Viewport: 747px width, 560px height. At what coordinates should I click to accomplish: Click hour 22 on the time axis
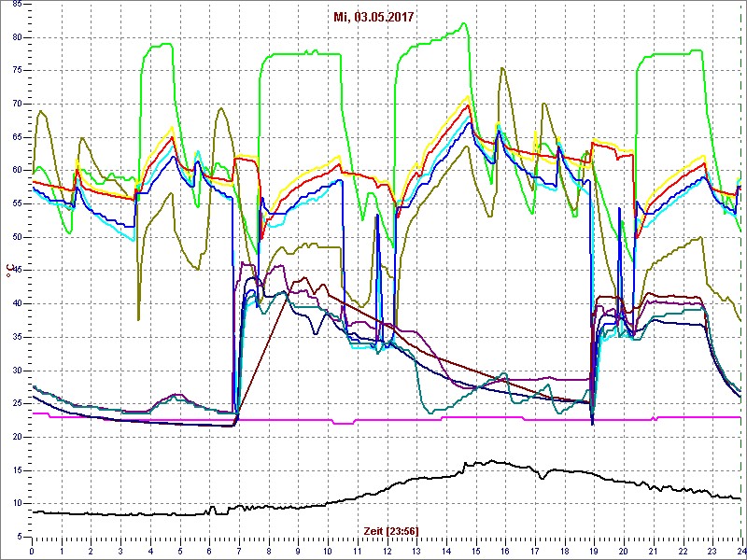coord(683,551)
